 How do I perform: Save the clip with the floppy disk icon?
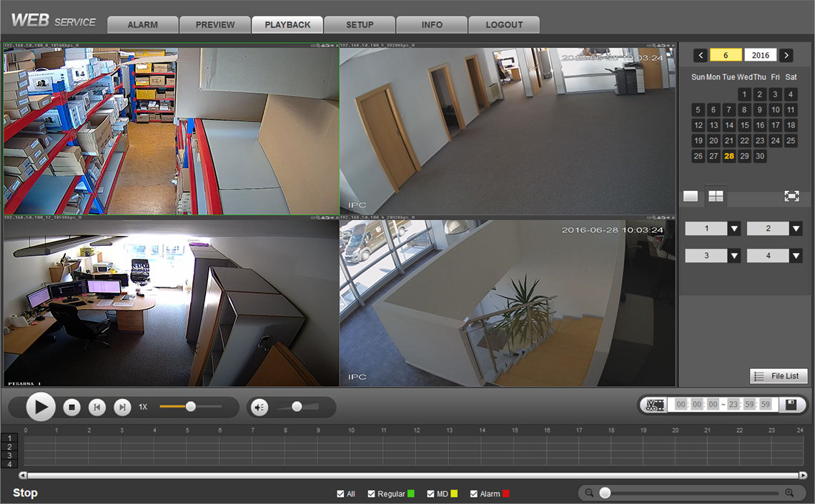pos(791,405)
